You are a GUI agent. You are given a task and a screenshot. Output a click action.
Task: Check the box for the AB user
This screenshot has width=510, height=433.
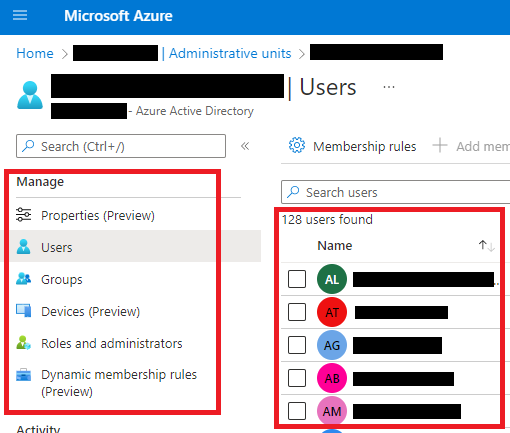(297, 378)
